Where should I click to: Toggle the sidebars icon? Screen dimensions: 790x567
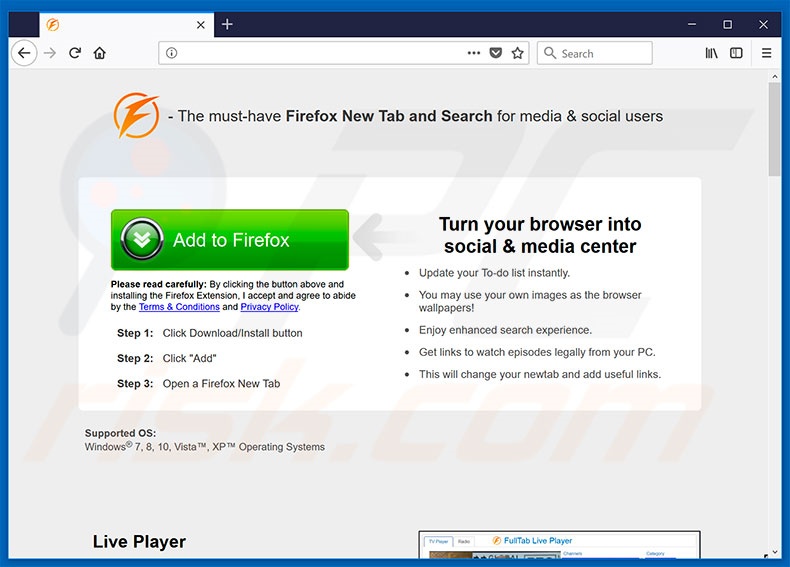pyautogui.click(x=736, y=53)
